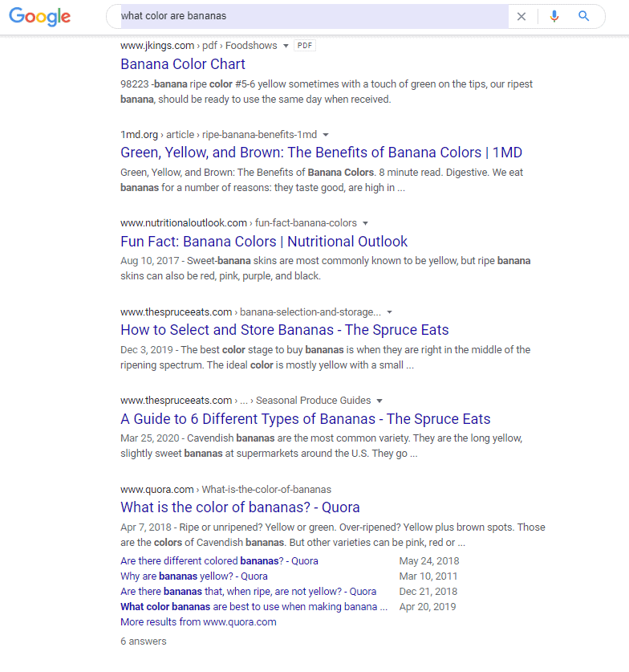Open 'Banana Color Chart' result
This screenshot has height=672, width=629.
click(183, 64)
